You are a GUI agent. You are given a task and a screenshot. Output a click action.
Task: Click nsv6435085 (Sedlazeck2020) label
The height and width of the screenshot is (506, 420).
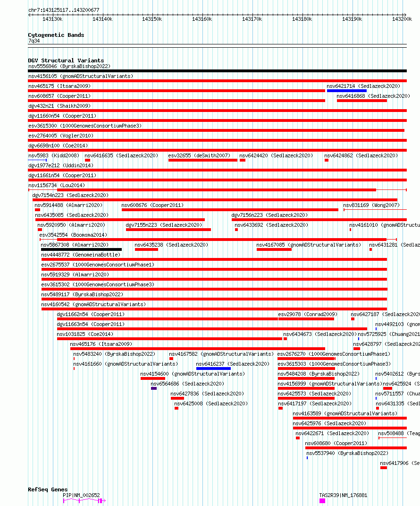pyautogui.click(x=72, y=215)
